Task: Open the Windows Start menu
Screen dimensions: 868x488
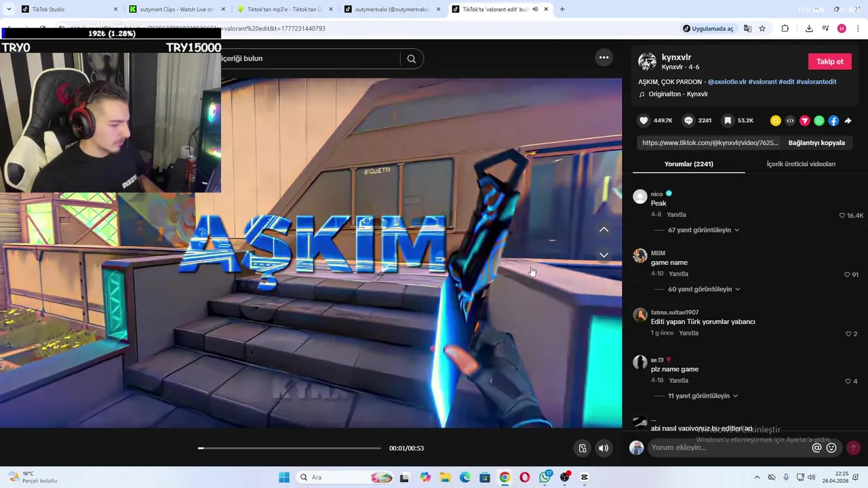Action: (x=283, y=477)
